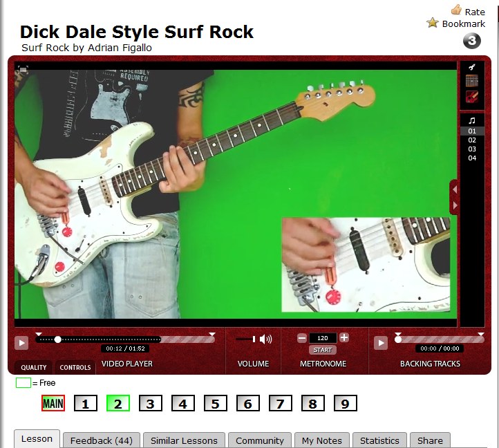Image resolution: width=499 pixels, height=448 pixels.
Task: Click the speaker volume icon
Action: (265, 339)
